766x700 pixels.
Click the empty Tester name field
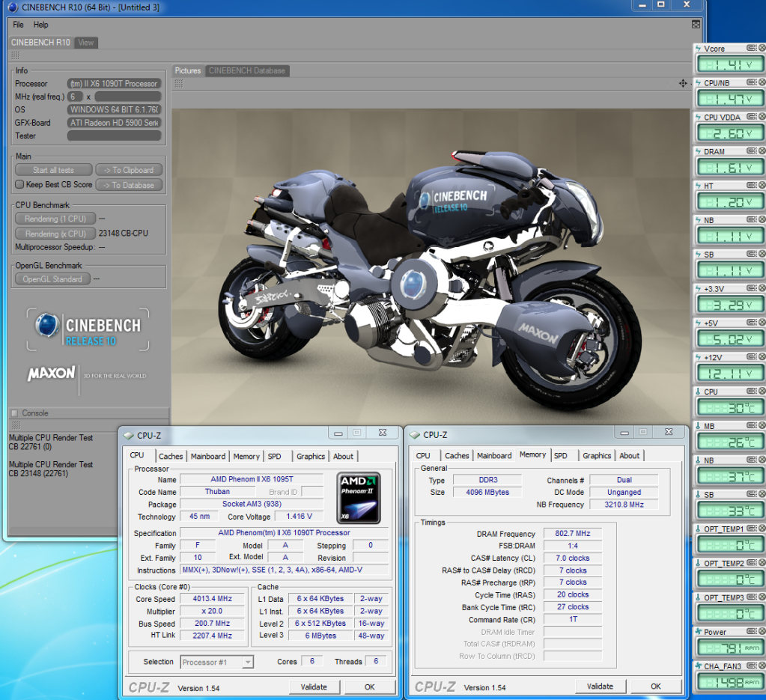(115, 136)
